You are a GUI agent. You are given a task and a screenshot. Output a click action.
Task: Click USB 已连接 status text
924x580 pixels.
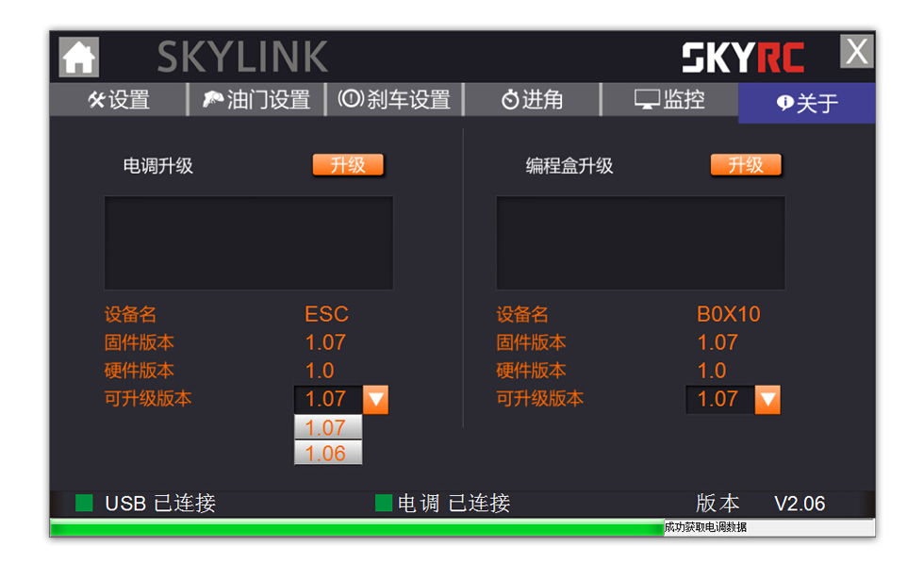(x=160, y=504)
